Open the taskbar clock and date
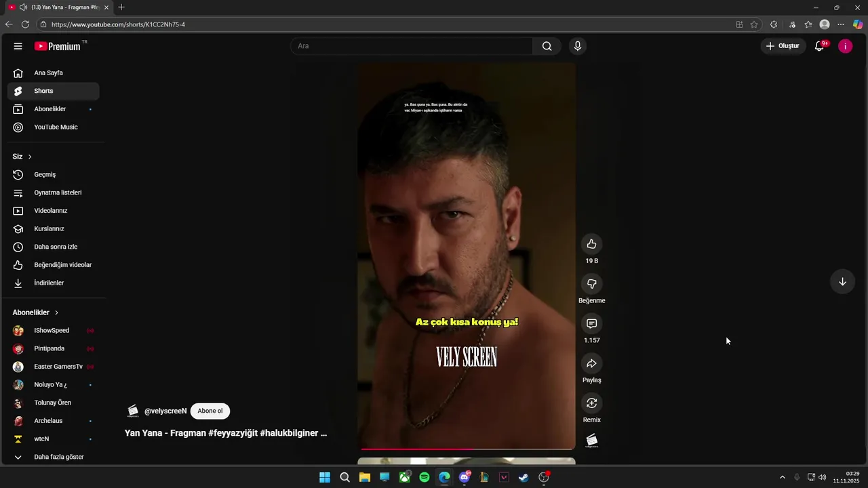 pos(846,477)
